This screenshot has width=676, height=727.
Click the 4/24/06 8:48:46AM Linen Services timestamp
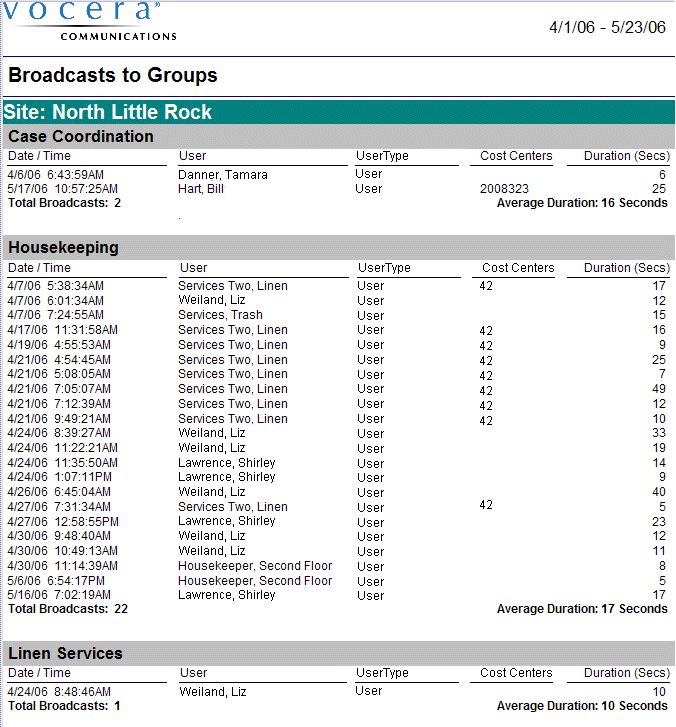tap(59, 691)
